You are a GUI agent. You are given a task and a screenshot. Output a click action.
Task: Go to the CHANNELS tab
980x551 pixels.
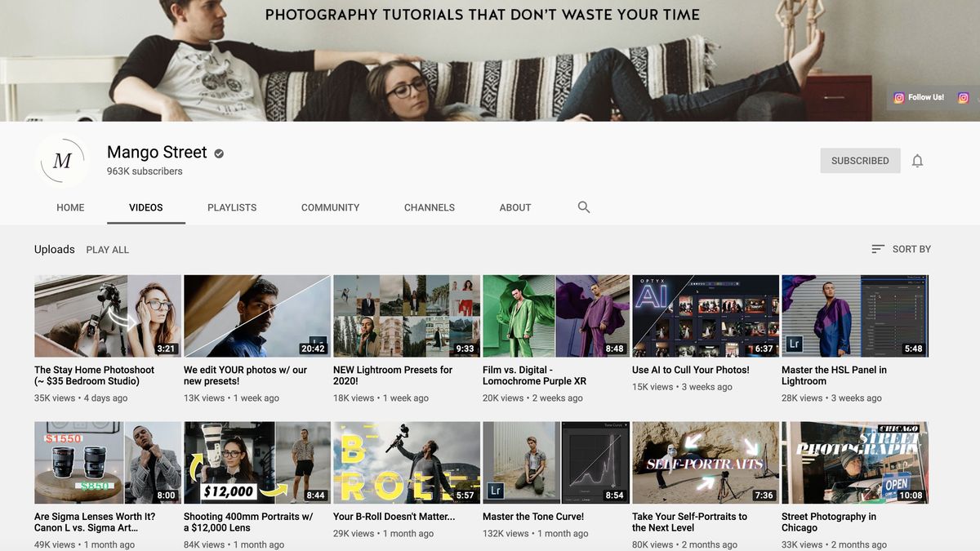429,207
